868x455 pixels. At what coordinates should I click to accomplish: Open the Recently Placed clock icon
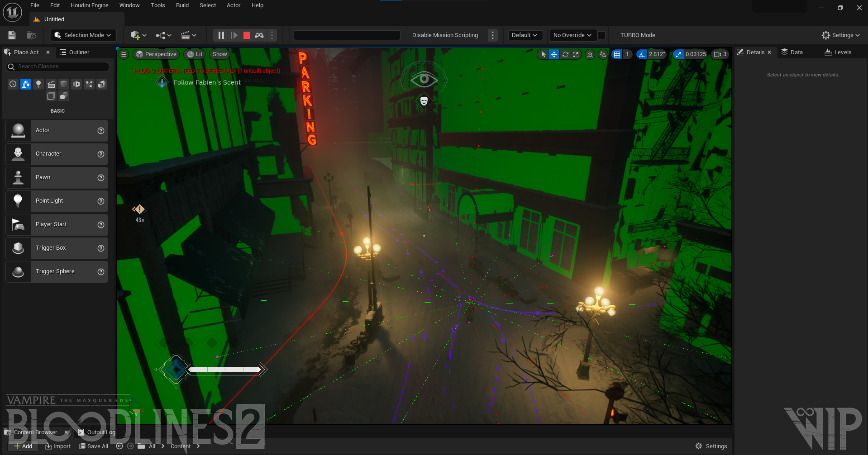13,84
